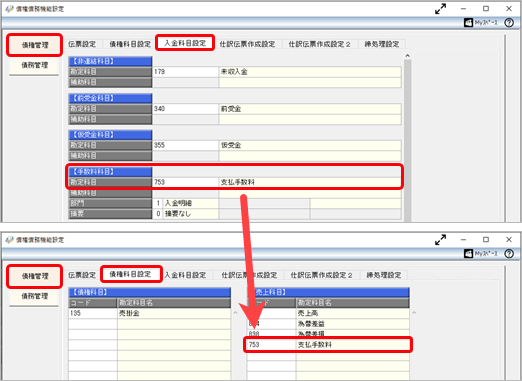The height and width of the screenshot is (381, 522).
Task: Open 仕訳伝票作成設定２ tab in upper window
Action: pyautogui.click(x=320, y=44)
